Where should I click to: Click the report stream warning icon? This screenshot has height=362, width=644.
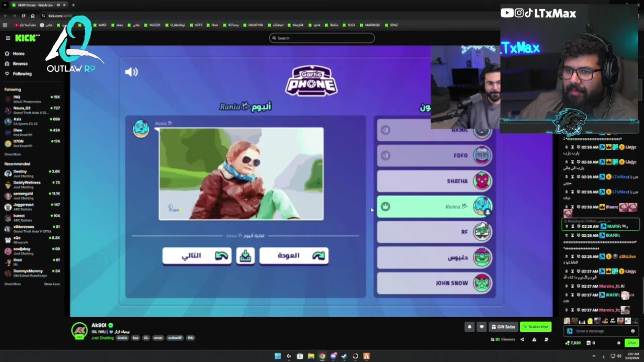pyautogui.click(x=534, y=339)
